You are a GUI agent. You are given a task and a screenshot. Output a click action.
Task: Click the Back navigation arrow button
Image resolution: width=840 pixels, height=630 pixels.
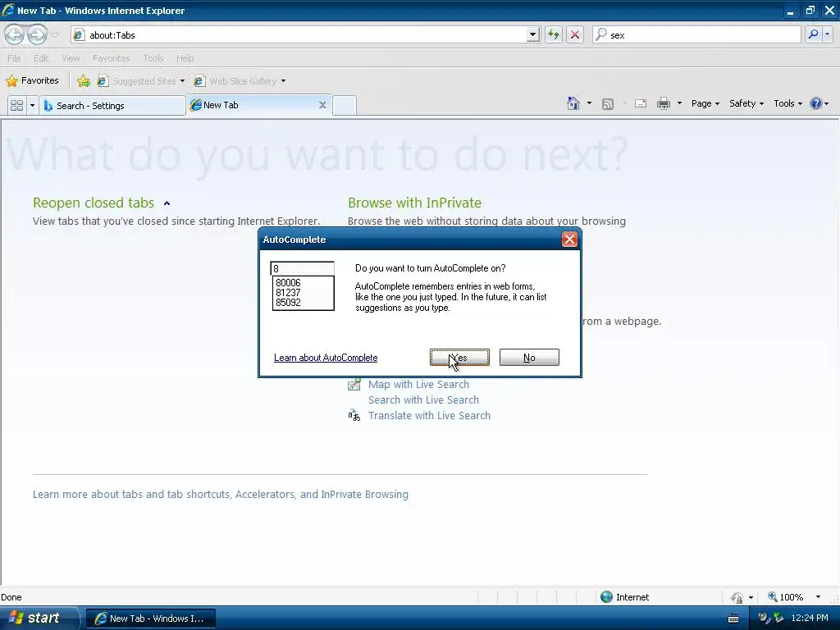15,34
